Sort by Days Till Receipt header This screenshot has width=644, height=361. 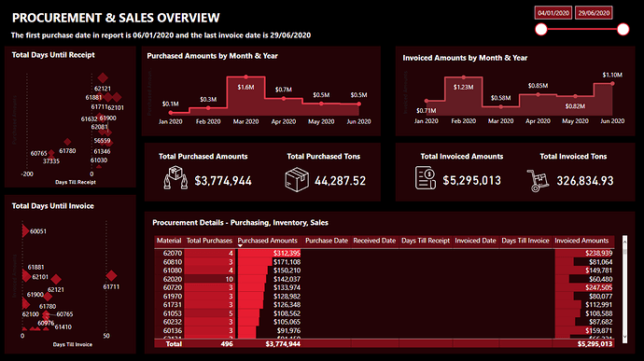426,241
